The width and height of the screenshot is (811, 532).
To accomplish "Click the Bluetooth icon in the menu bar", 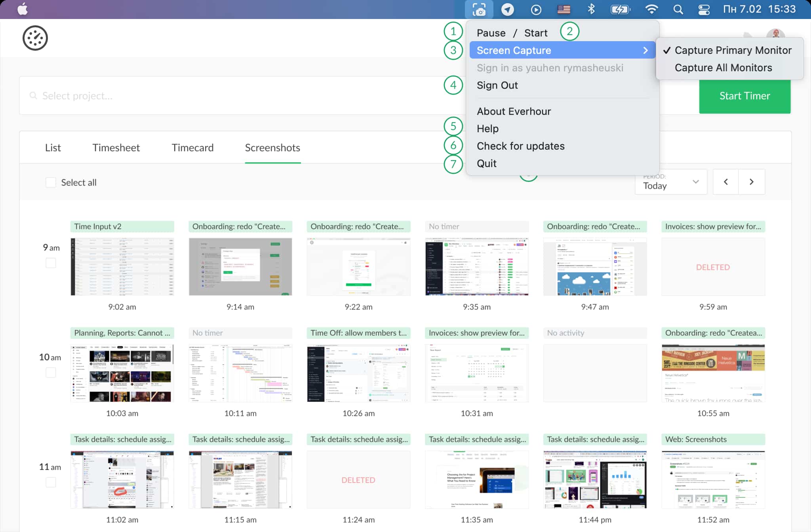I will 592,9.
